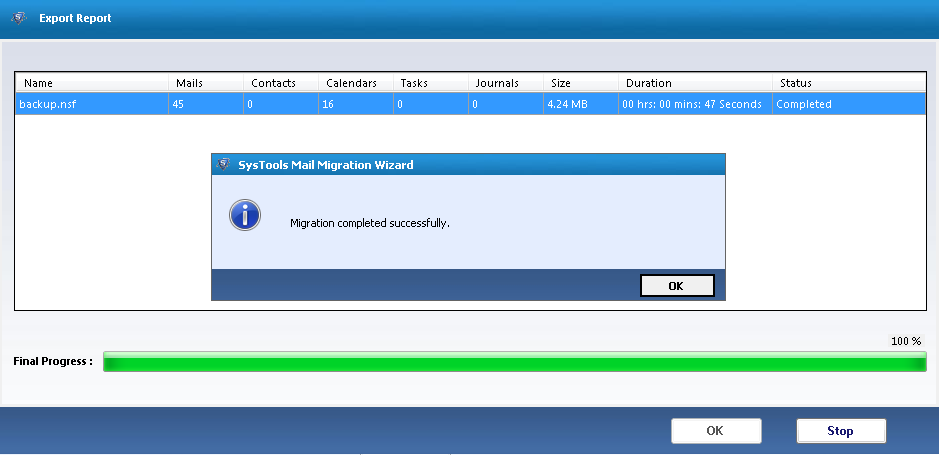Screen dimensions: 939x455
Task: Click the Status column header
Action: tap(849, 83)
